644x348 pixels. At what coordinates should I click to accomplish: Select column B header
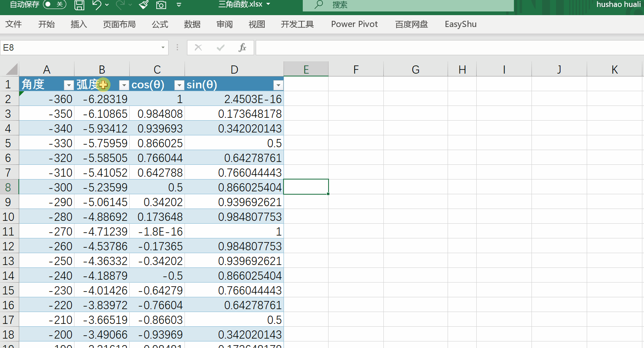(x=102, y=70)
